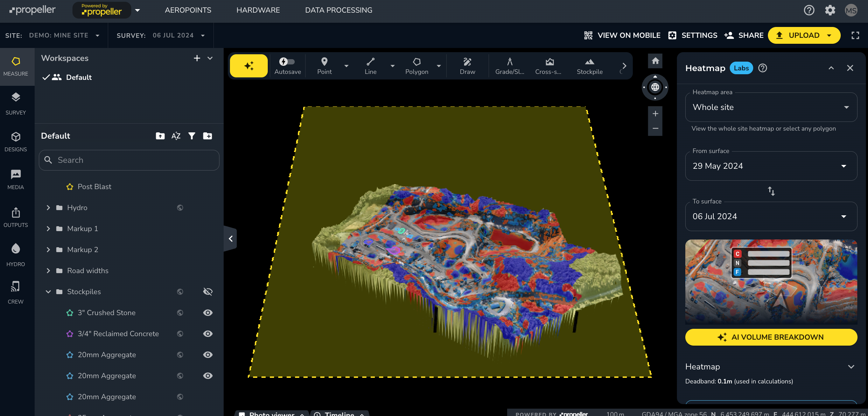
Task: Open the Hardware menu
Action: (x=258, y=10)
